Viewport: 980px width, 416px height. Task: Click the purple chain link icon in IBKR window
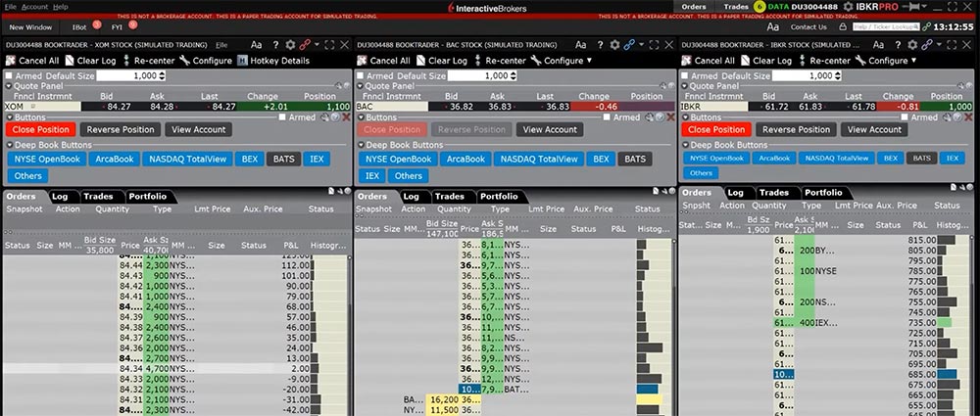pos(927,45)
